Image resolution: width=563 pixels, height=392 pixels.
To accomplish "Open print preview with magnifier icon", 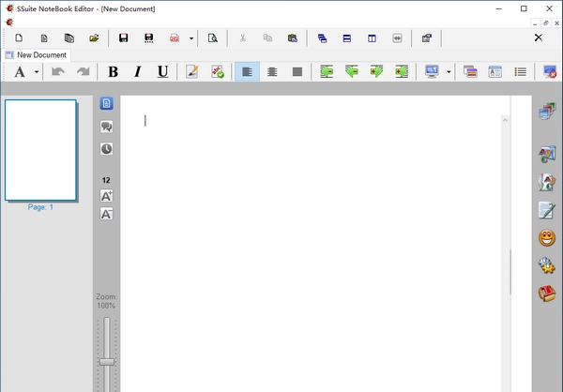I will [x=212, y=38].
